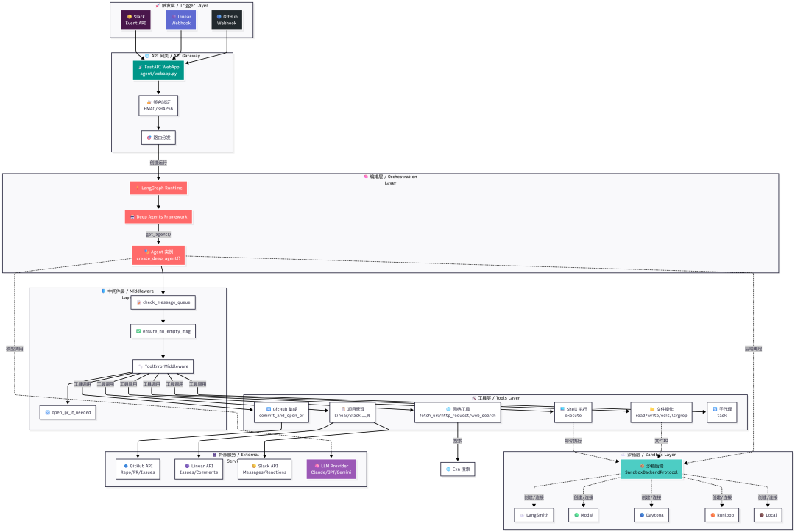Select the LLM Provider Claude/GPT/Gemini node

click(331, 469)
